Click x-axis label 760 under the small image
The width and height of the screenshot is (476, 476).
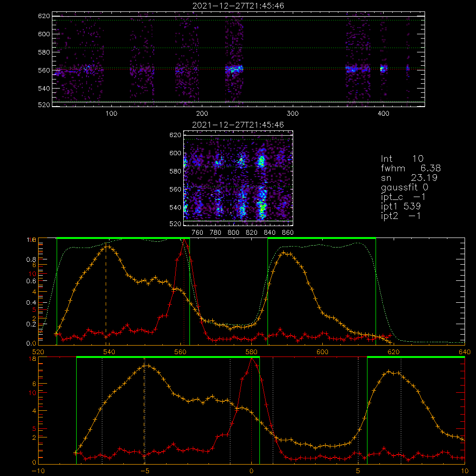tap(198, 233)
